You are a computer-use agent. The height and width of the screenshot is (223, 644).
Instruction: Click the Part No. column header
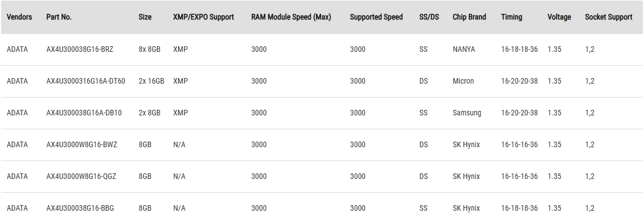click(x=59, y=17)
